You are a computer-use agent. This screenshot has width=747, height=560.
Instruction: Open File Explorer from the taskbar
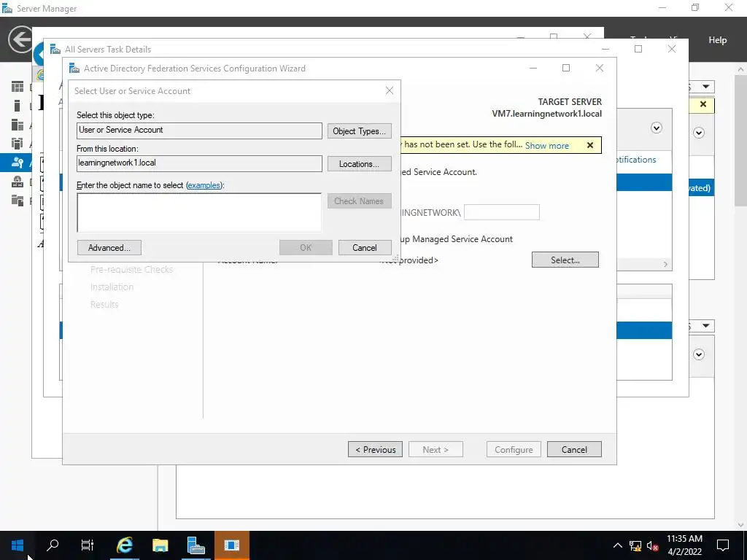[x=160, y=545]
